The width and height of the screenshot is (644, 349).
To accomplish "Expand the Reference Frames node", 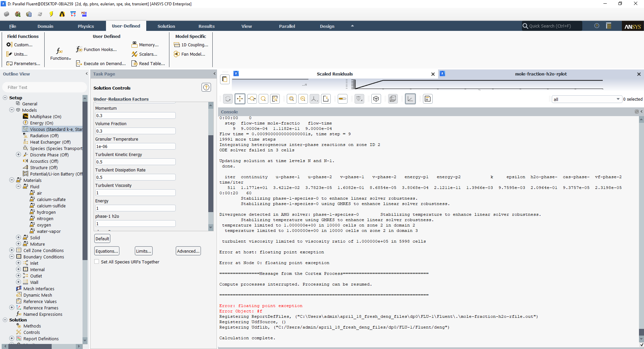I will tap(12, 307).
